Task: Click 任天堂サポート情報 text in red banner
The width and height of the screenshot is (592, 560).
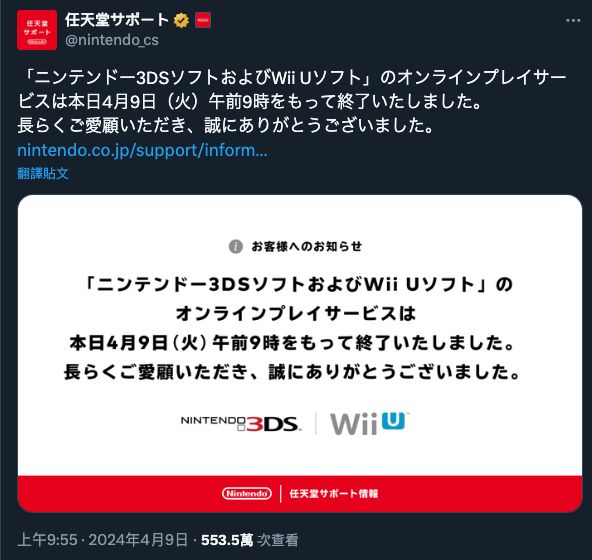Action: [x=334, y=494]
